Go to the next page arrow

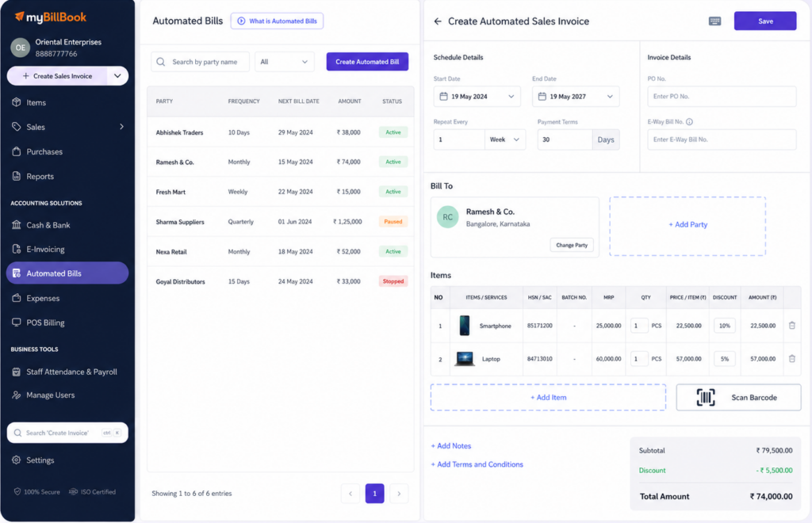[x=399, y=494]
